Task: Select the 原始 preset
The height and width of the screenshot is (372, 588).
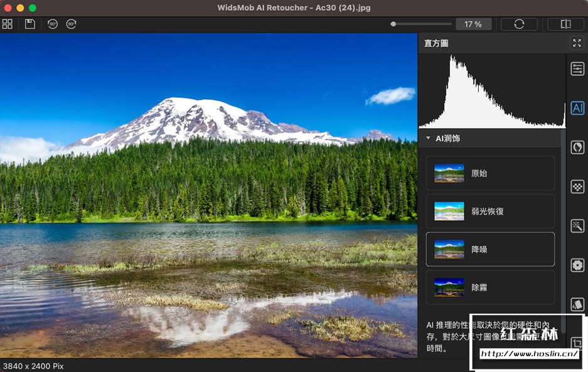Action: click(x=490, y=173)
